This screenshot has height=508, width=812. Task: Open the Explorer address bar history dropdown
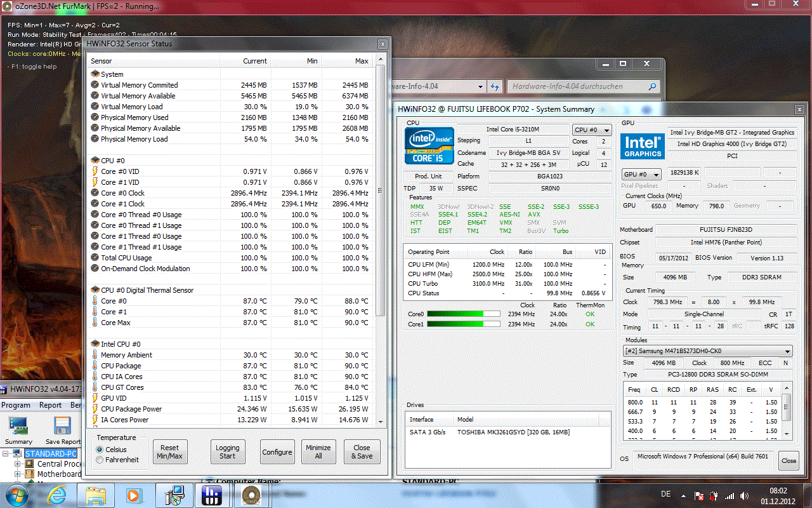[x=480, y=86]
